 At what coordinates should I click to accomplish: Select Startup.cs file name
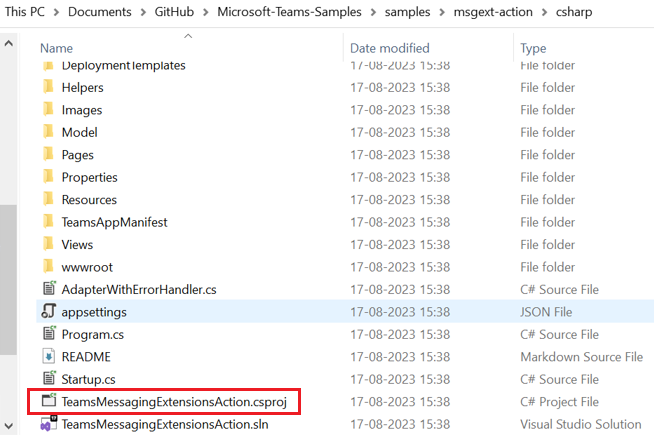click(88, 379)
